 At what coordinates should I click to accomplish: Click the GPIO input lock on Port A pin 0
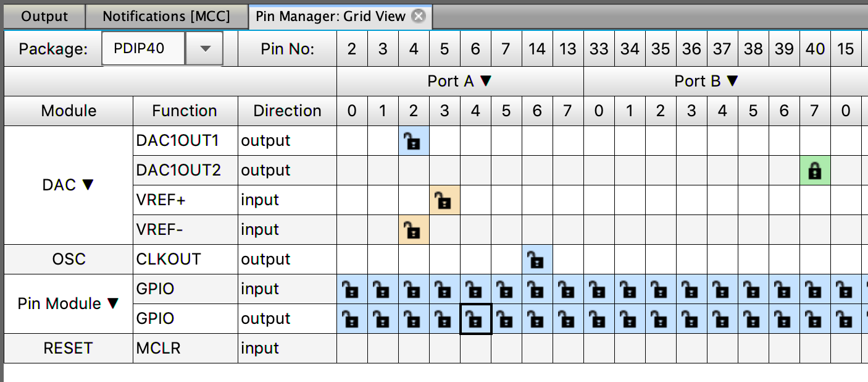[352, 289]
